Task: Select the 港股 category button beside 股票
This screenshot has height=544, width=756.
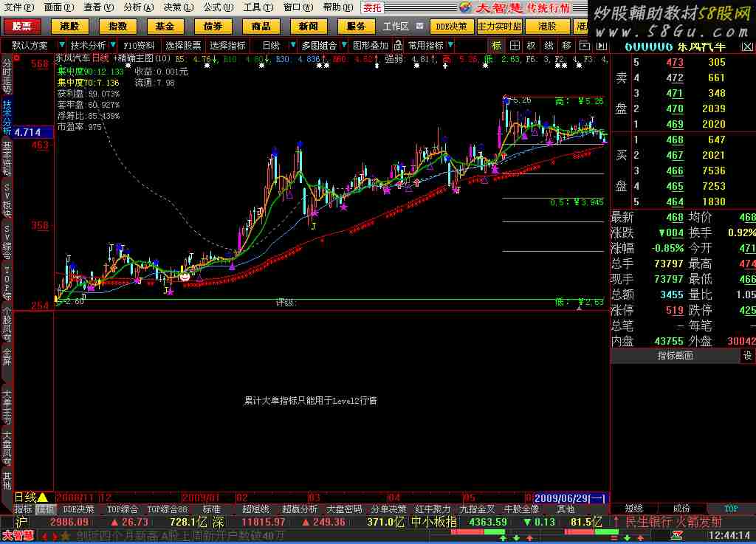Action: 70,26
